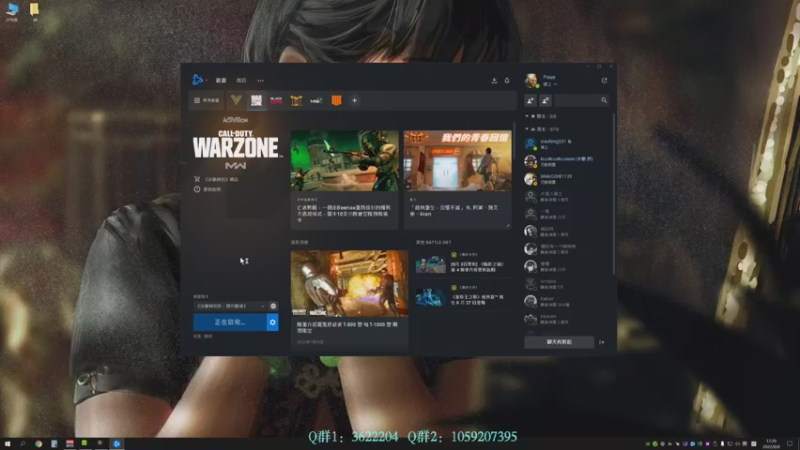The height and width of the screenshot is (450, 800).
Task: Select the Hearthstone-style gold game icon
Action: pyautogui.click(x=296, y=101)
